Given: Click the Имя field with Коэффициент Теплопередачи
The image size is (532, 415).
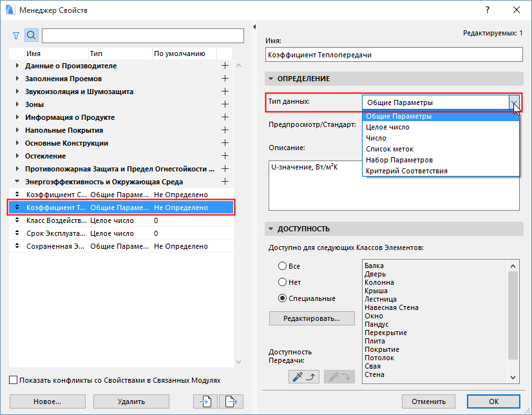Looking at the screenshot, I should pyautogui.click(x=394, y=55).
